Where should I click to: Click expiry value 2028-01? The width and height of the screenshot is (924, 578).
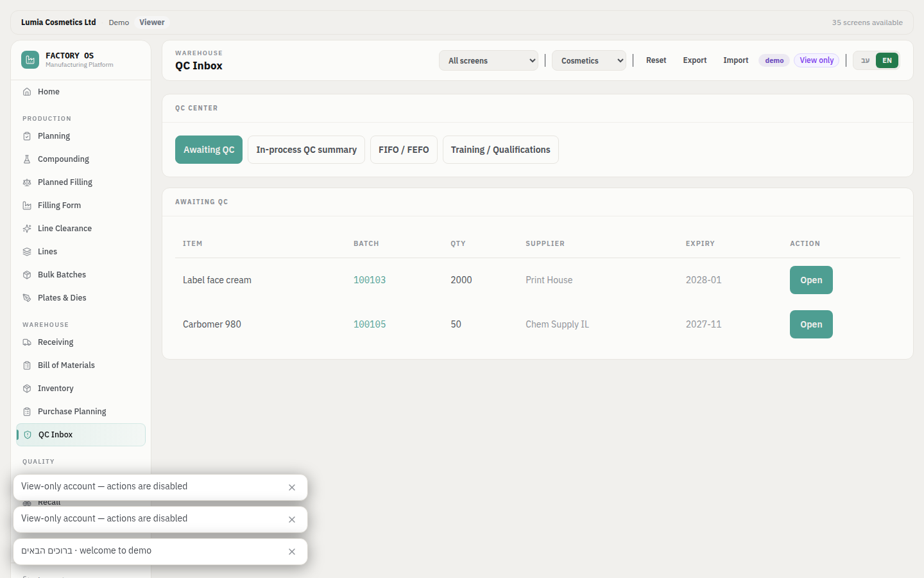pos(703,280)
